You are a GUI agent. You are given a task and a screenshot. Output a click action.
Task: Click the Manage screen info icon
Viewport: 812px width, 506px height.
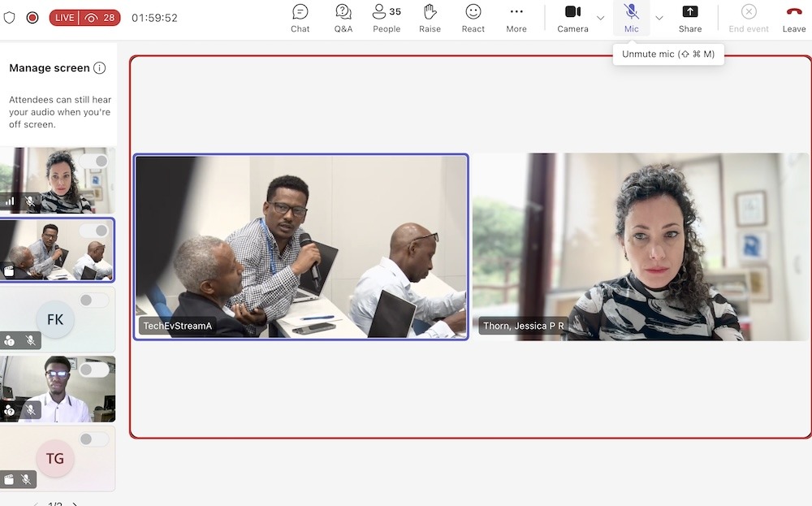coord(99,68)
